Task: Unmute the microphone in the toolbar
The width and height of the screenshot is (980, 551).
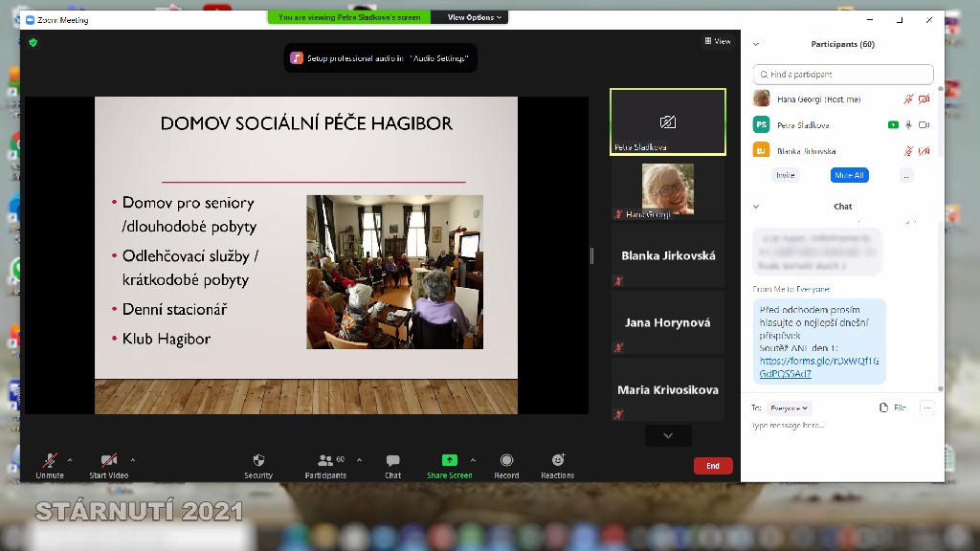Action: pos(50,461)
